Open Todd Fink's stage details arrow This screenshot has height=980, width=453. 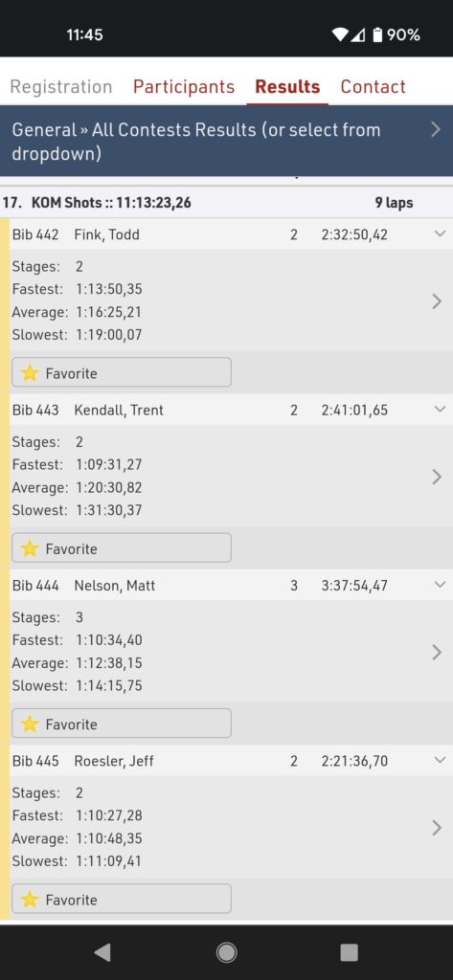tap(437, 301)
